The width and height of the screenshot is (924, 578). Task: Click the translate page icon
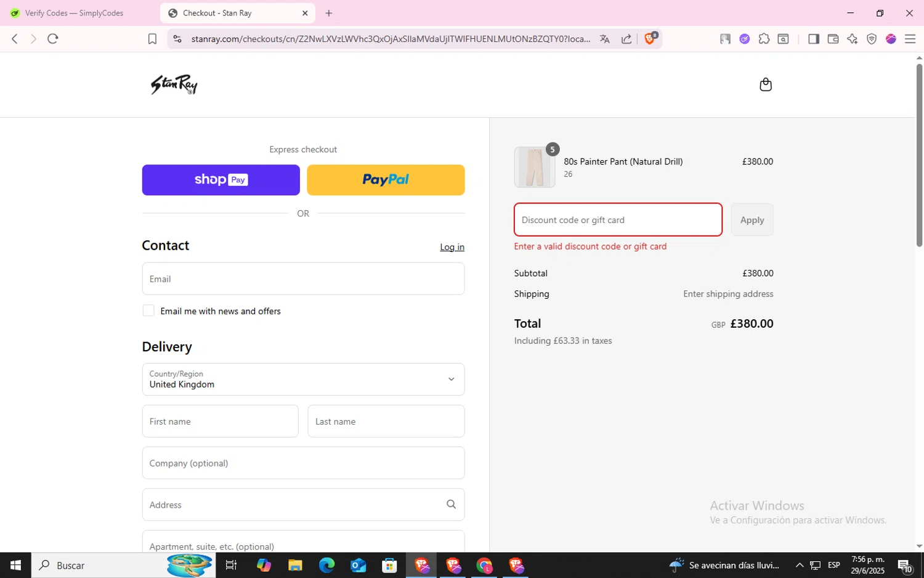pyautogui.click(x=604, y=39)
